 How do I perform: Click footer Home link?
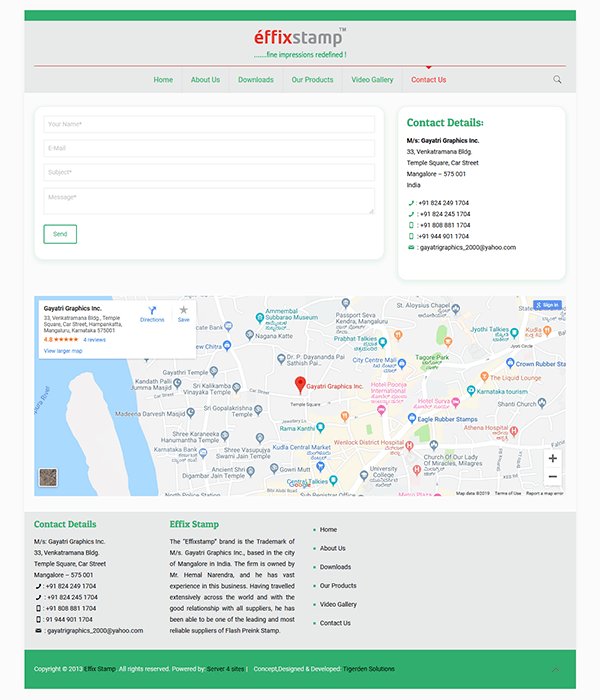pos(328,529)
